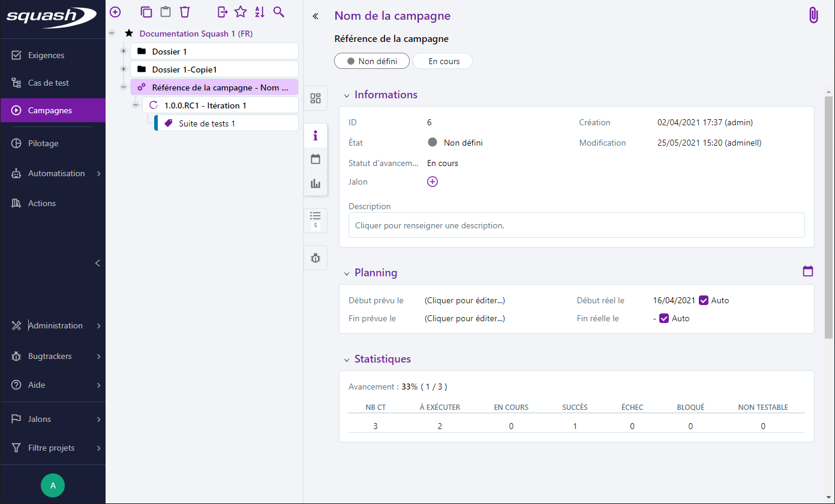Screen dimensions: 835x504
Task: Expand the Dossier 1 tree node
Action: (x=124, y=52)
